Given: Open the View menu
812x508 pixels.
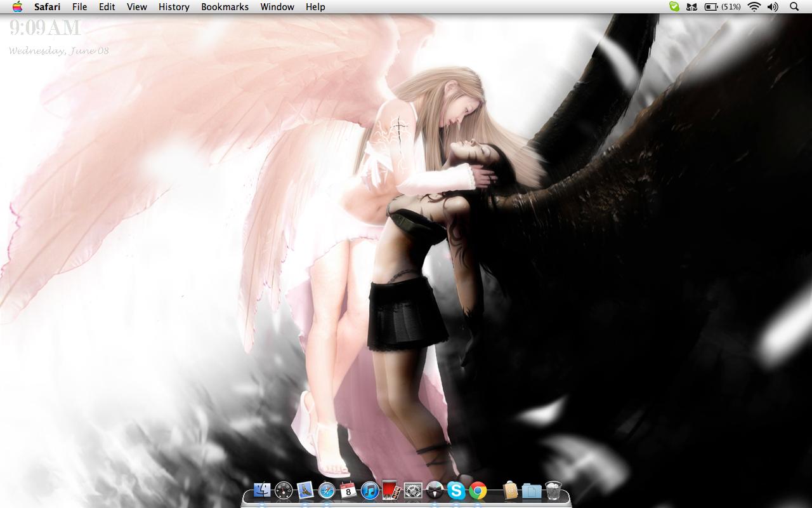Looking at the screenshot, I should [x=137, y=7].
